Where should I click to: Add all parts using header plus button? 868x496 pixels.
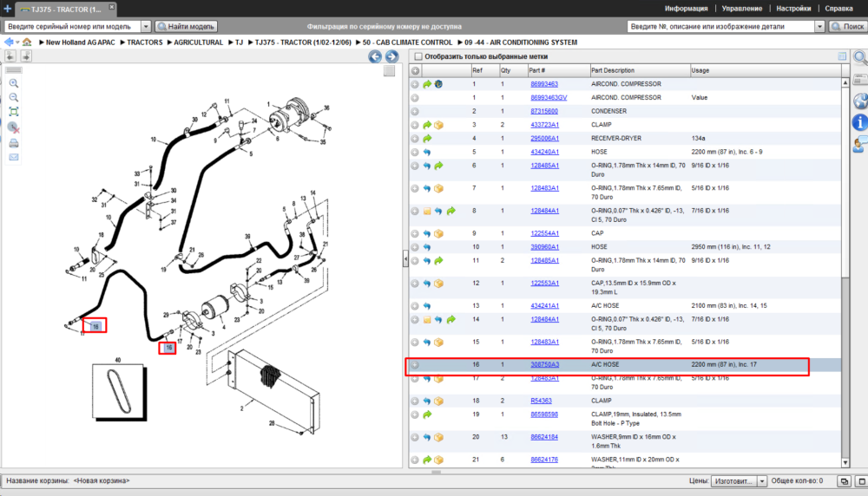[x=415, y=71]
